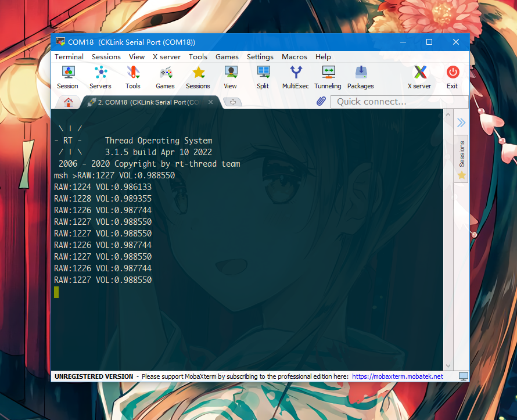The width and height of the screenshot is (517, 420).
Task: Activate the MultiExec toolbar icon
Action: 296,78
